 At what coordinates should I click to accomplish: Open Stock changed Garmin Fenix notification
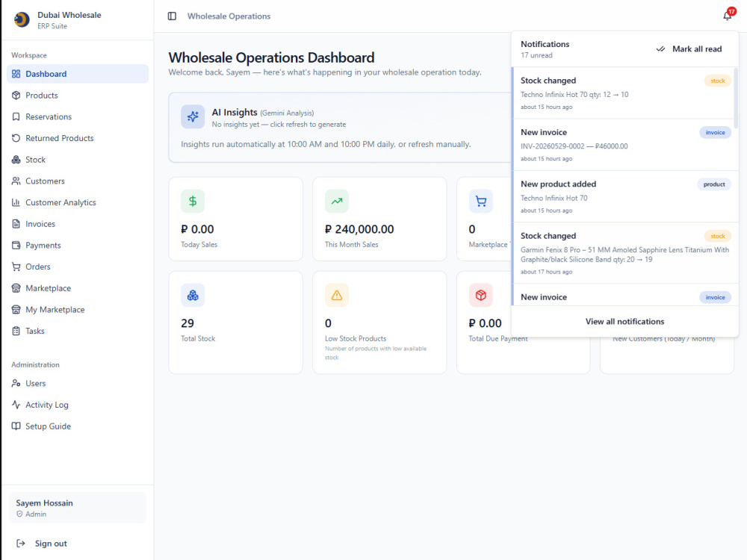[x=623, y=253]
